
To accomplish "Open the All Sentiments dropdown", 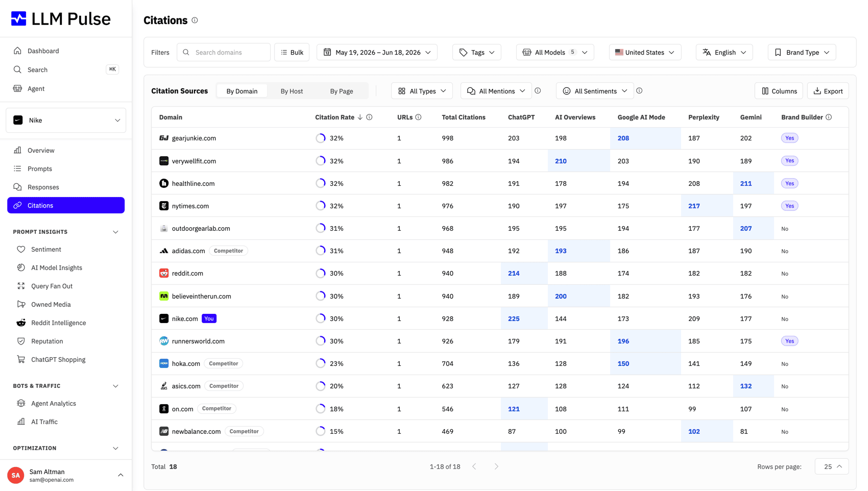I will 595,91.
